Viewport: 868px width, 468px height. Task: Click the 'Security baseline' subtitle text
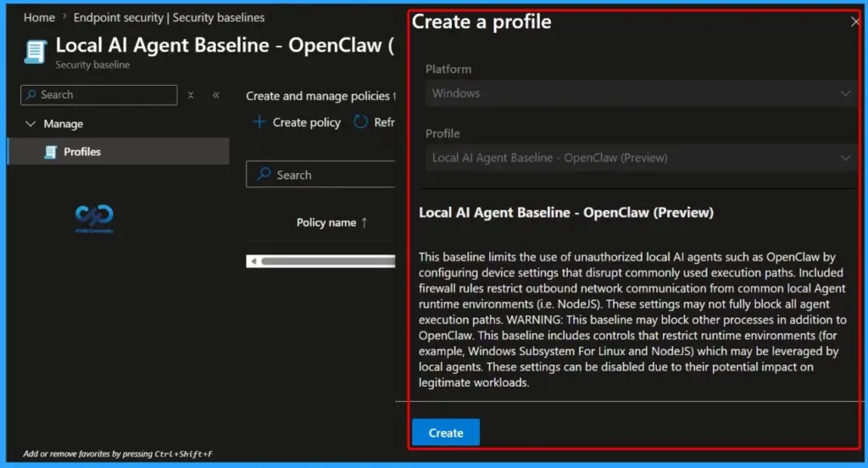tap(92, 64)
